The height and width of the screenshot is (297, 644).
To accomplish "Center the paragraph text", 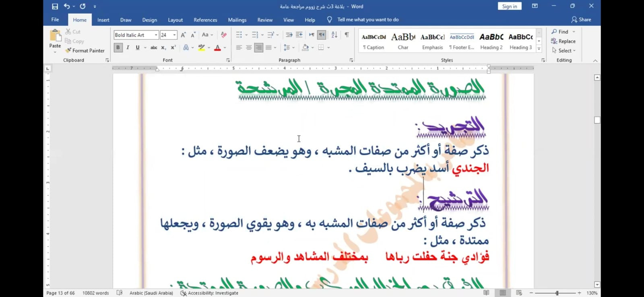I will [249, 47].
